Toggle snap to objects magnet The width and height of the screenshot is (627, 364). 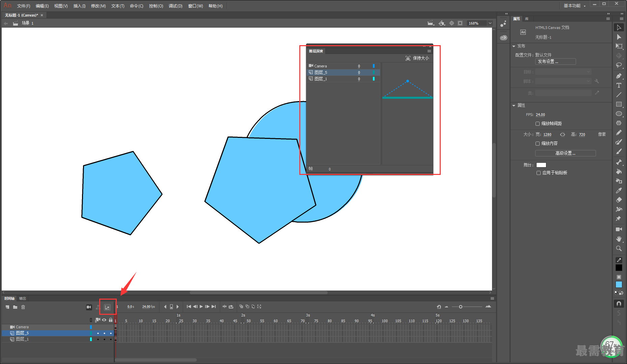619,304
